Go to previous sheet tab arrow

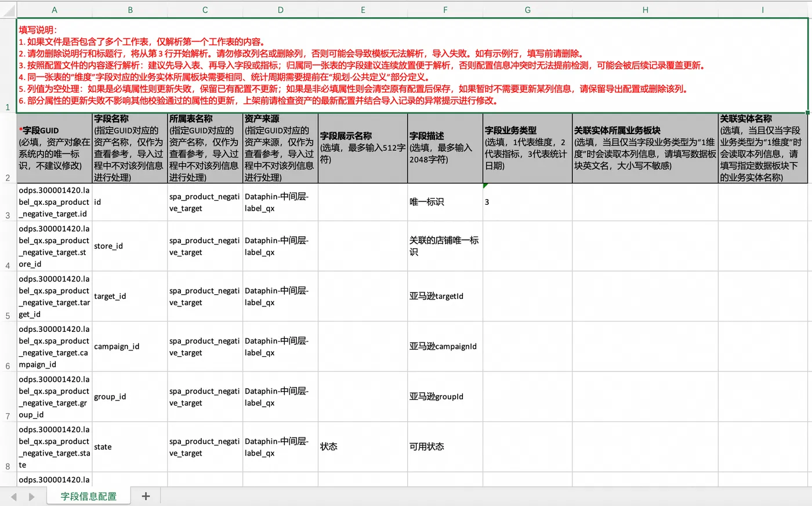click(14, 497)
